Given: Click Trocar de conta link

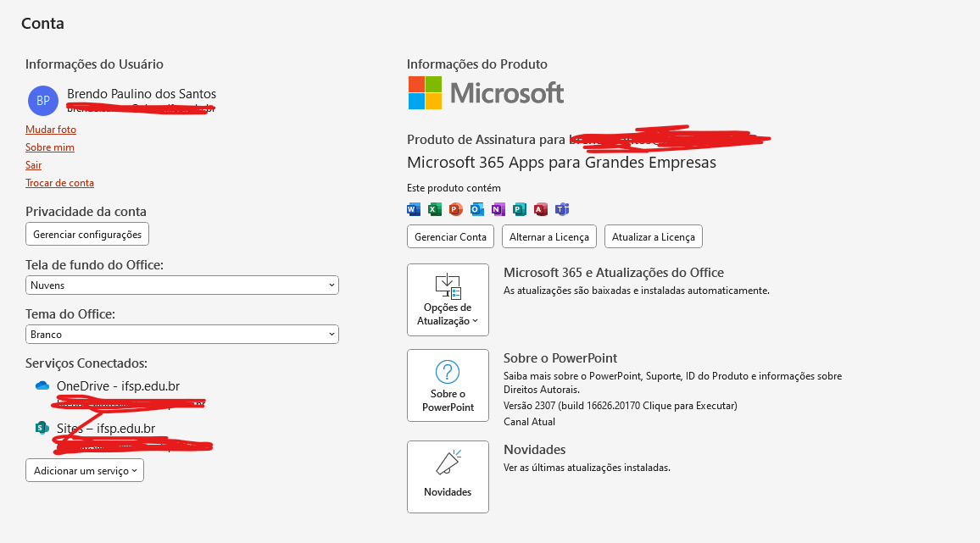Looking at the screenshot, I should click(x=60, y=183).
